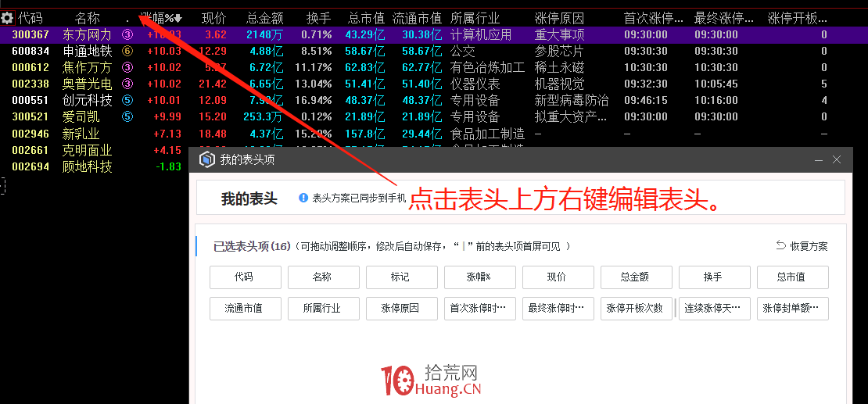Click stock name 爱司凯
Screen dimensions: 868x404
tap(81, 116)
